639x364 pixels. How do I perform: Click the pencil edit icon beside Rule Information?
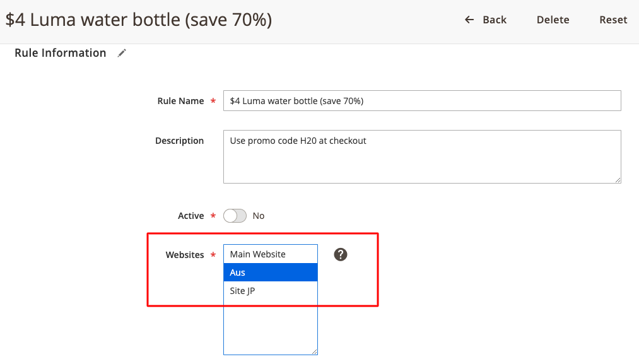(122, 54)
